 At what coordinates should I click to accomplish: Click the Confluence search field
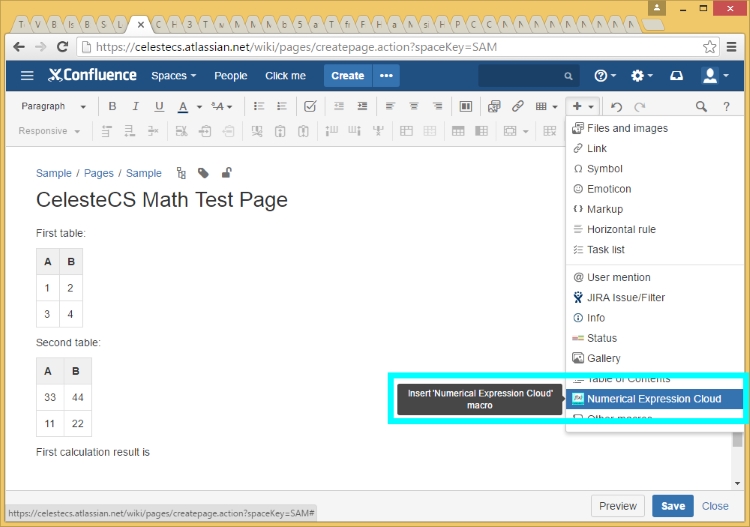point(529,76)
